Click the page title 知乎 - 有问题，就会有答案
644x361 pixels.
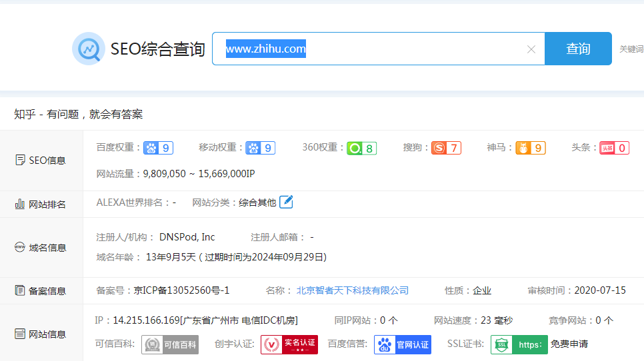coord(79,114)
